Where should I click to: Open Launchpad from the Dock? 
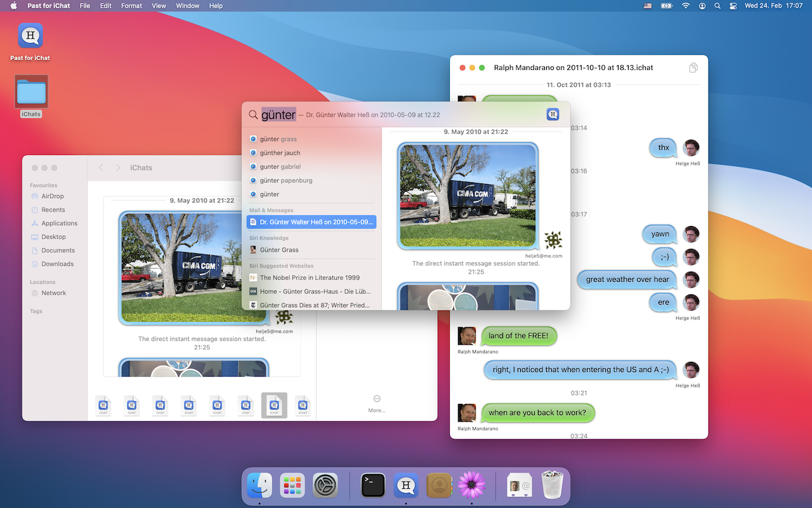click(292, 486)
